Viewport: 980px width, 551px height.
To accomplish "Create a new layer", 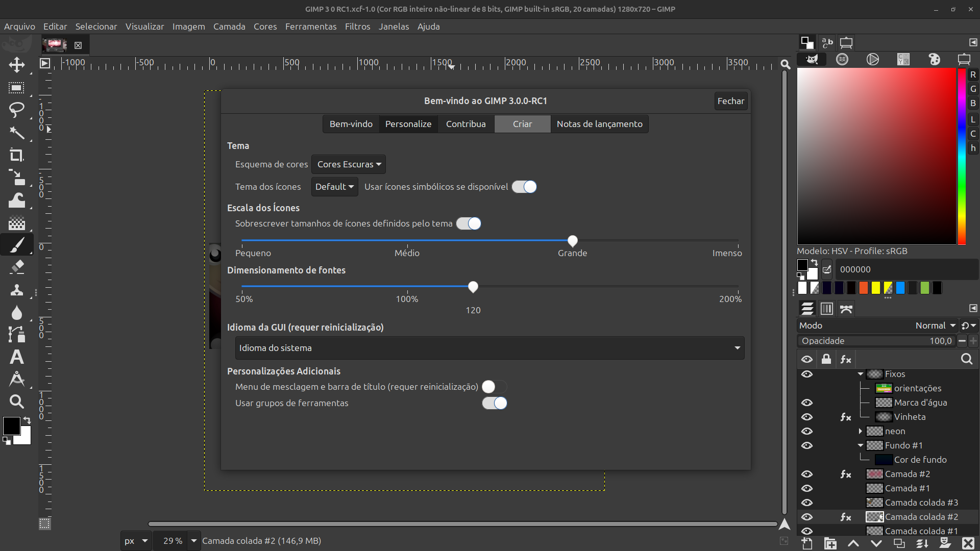I will point(808,544).
